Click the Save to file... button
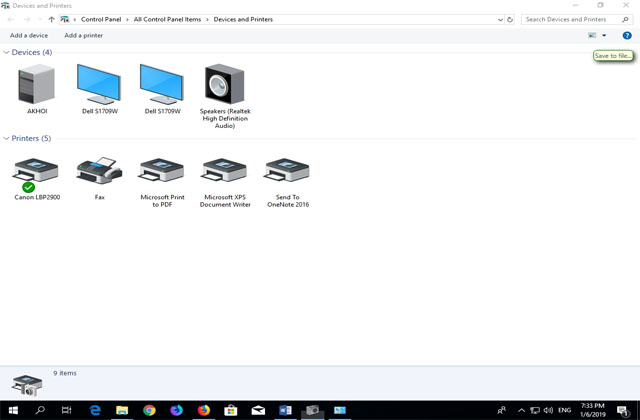 [613, 56]
